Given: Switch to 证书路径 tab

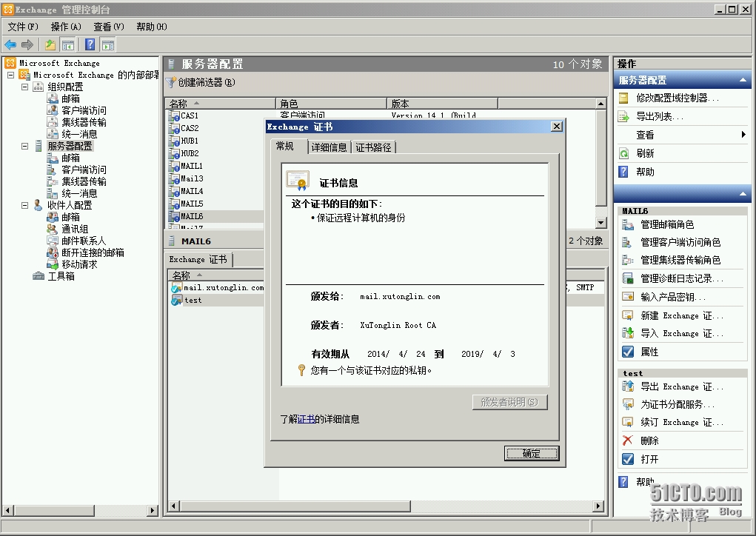Looking at the screenshot, I should [374, 147].
